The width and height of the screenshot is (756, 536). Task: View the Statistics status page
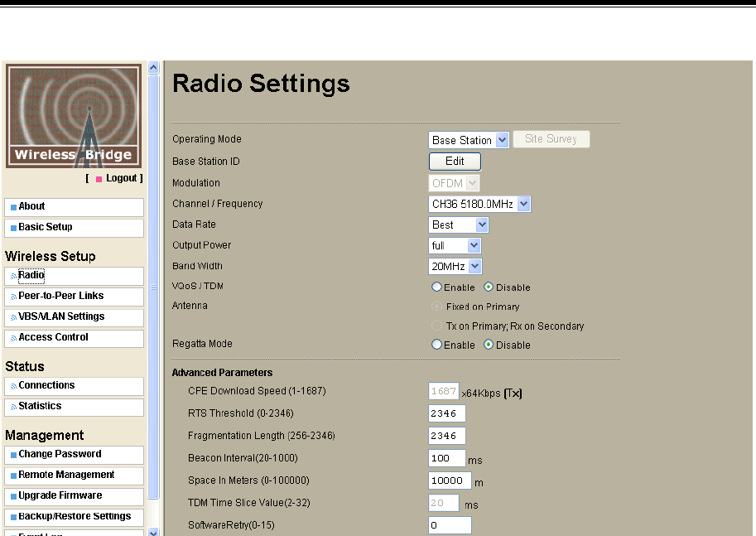(74, 407)
